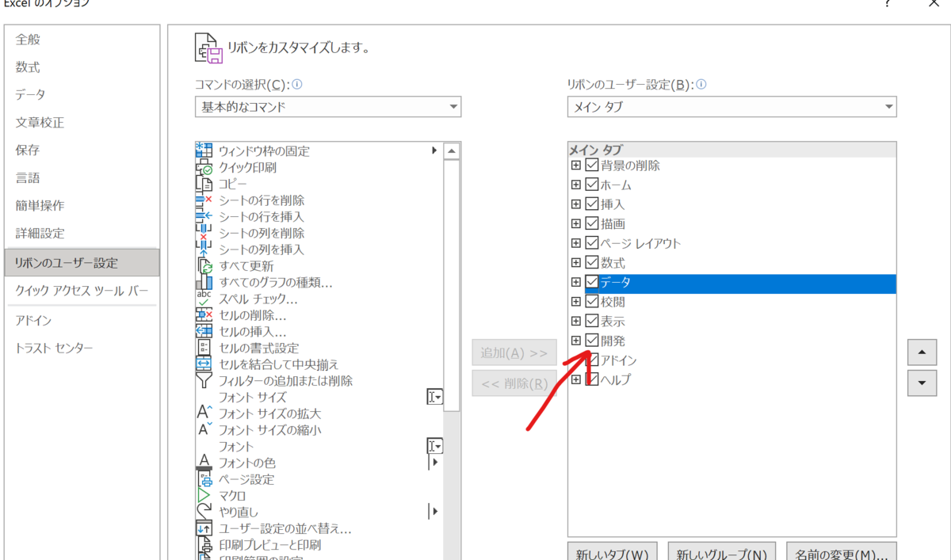This screenshot has width=951, height=560.
Task: Select the クイック印刷 icon
Action: pyautogui.click(x=204, y=167)
